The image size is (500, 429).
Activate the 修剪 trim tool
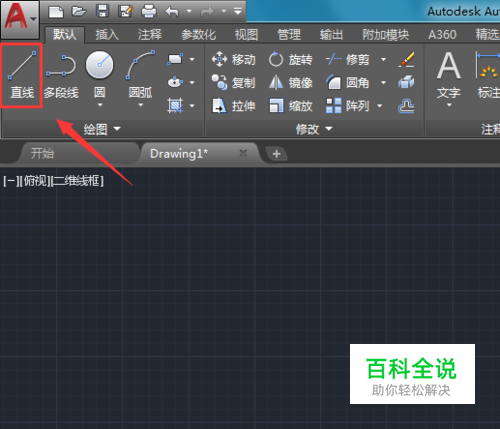tap(348, 60)
